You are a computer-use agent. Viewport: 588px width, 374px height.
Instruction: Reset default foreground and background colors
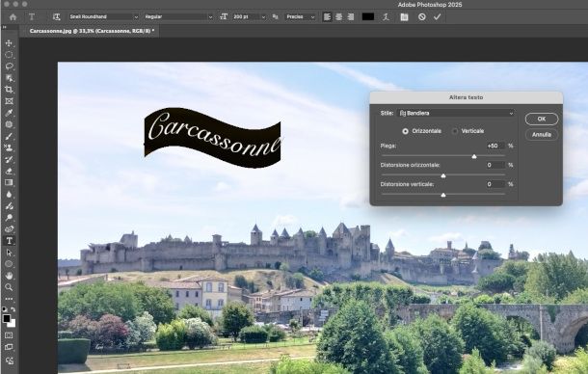[5, 309]
